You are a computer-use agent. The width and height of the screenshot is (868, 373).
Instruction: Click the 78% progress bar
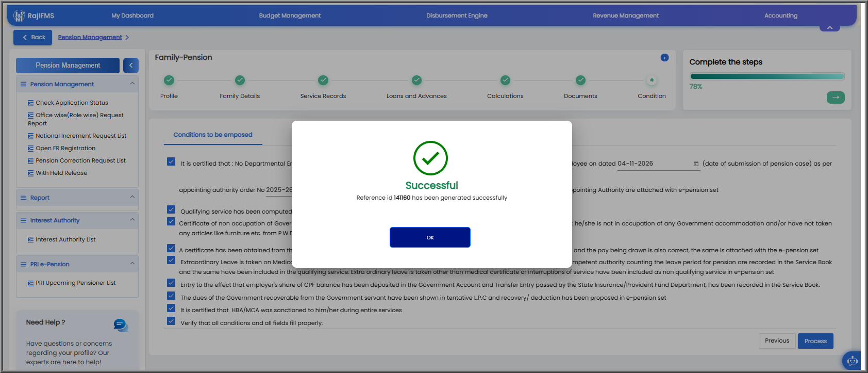[x=767, y=76]
